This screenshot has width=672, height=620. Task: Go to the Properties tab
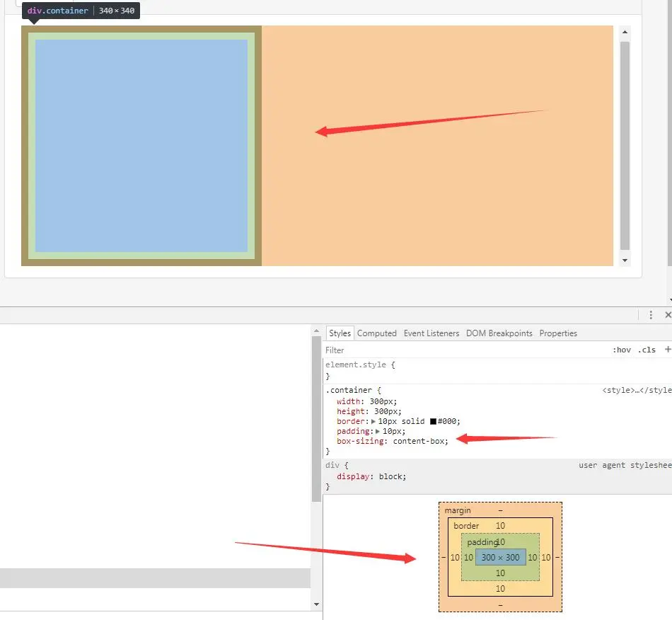coord(558,333)
